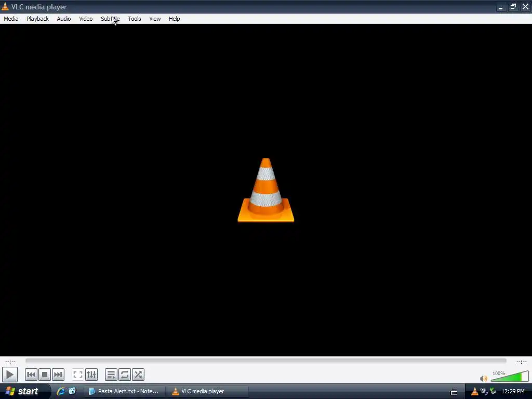
Task: Click the playback seek bar
Action: pyautogui.click(x=266, y=361)
